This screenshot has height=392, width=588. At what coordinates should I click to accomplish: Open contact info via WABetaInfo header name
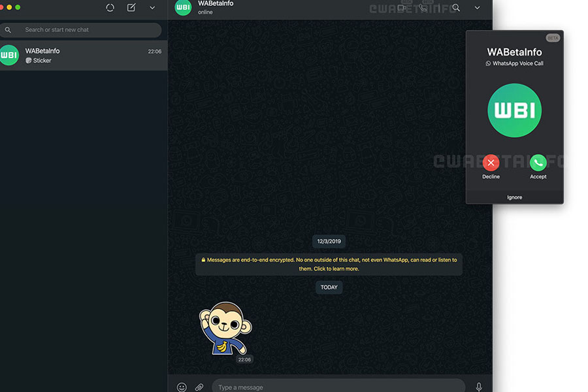(216, 3)
